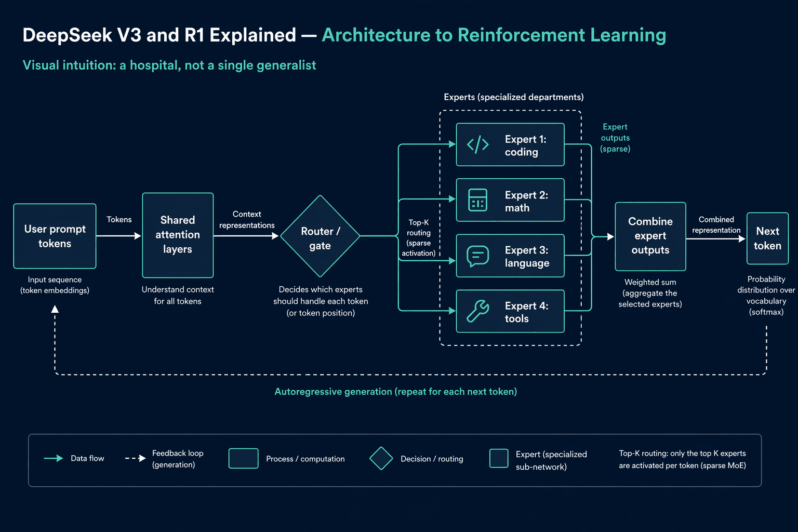Select the "Combined representation" arrow label

(716, 225)
